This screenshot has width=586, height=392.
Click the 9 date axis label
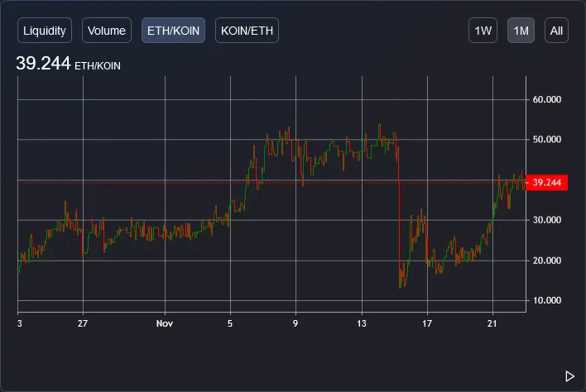(x=295, y=323)
